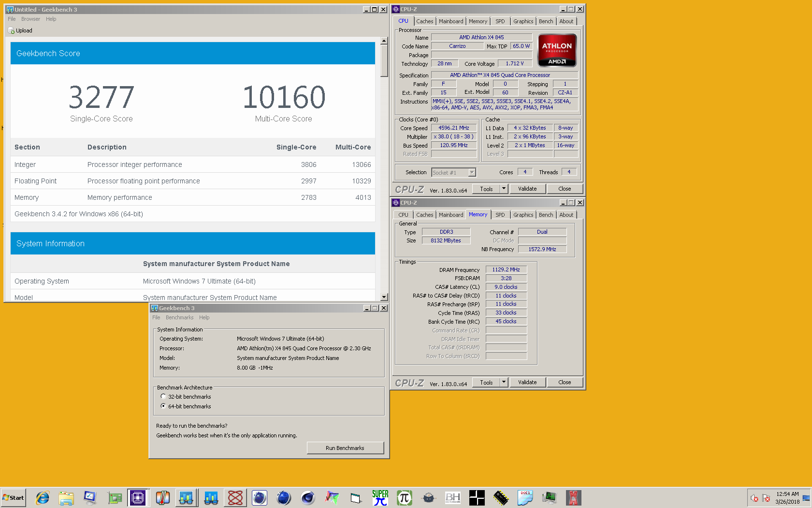Click the monitor with green graph taskbar icon
812x508 pixels.
[550, 497]
